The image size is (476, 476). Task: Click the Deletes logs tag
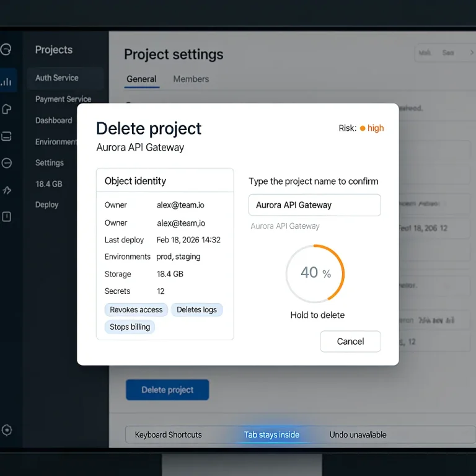pyautogui.click(x=196, y=310)
